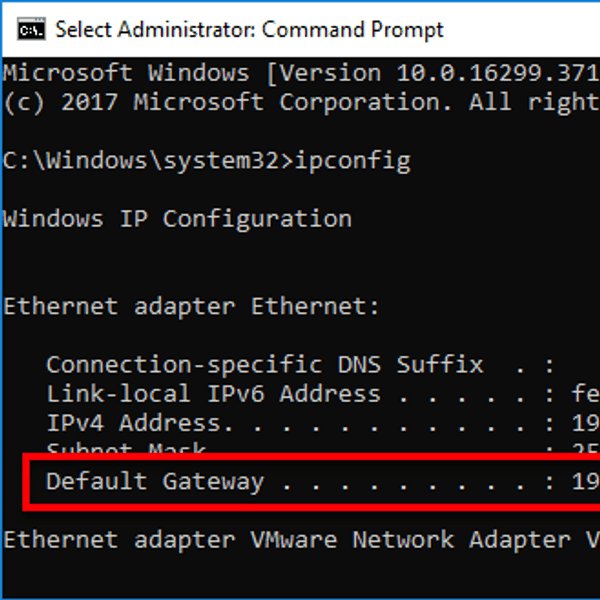
Task: Click the IPv6 value starting with fe
Action: pos(585,394)
